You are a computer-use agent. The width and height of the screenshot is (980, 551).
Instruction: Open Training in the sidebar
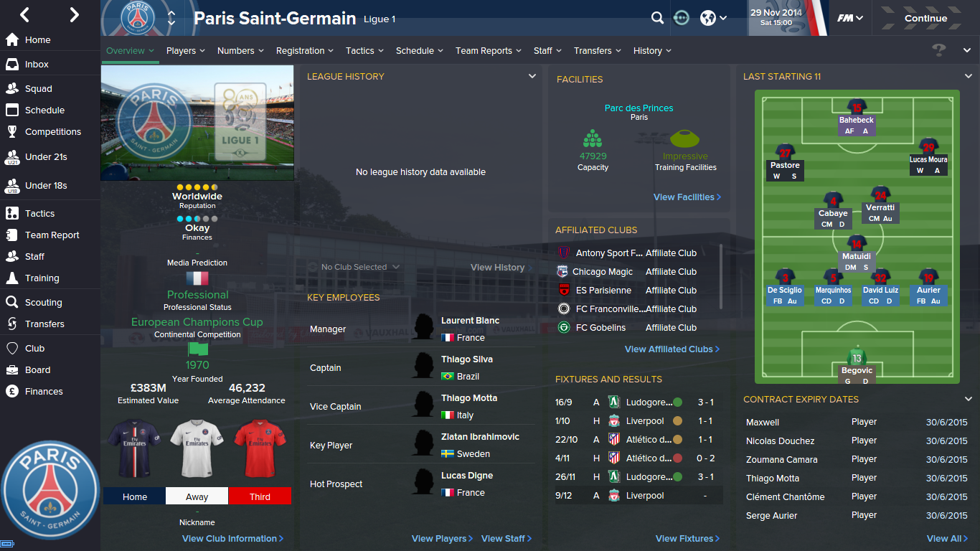[42, 278]
